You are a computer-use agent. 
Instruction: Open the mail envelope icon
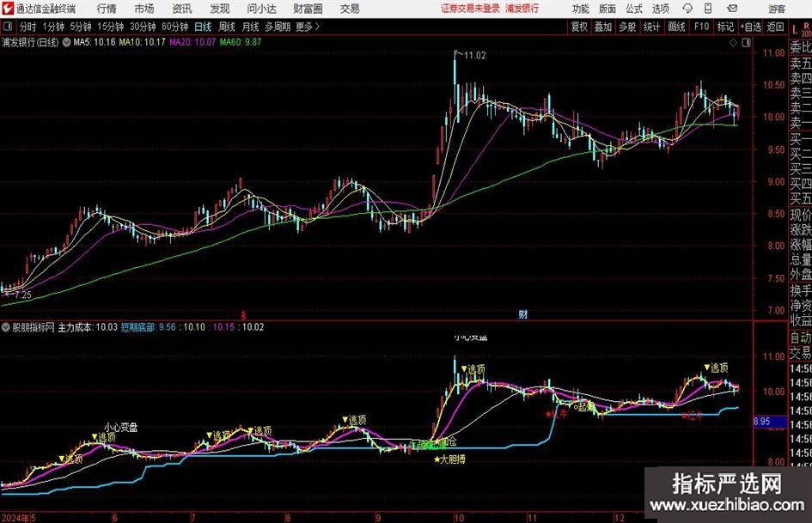click(x=732, y=9)
